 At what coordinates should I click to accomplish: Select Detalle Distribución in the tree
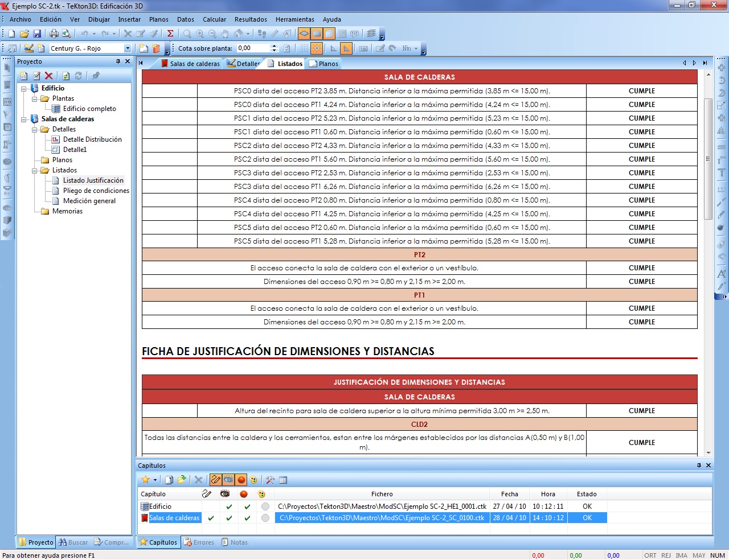[x=92, y=139]
